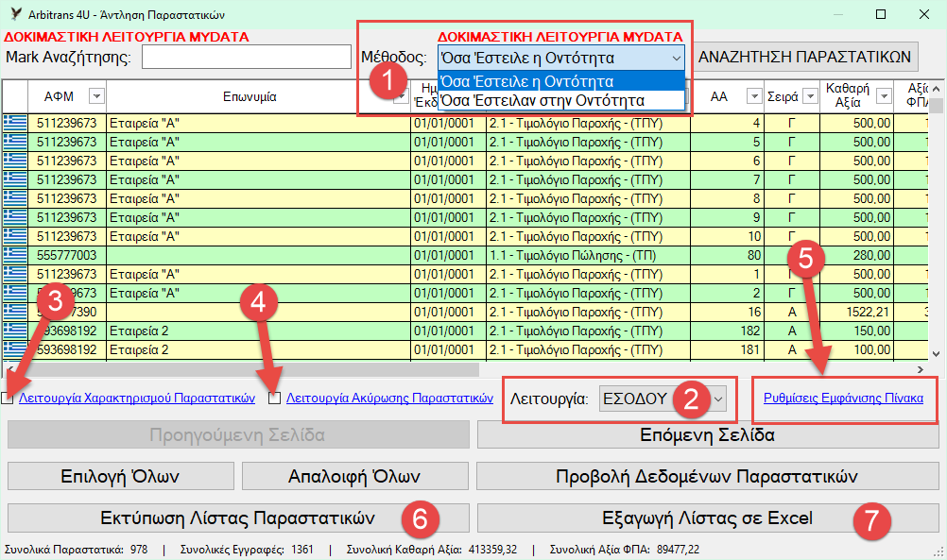The image size is (947, 560).
Task: Open Προβολή Δεδομένων Παραστατικών
Action: (707, 476)
